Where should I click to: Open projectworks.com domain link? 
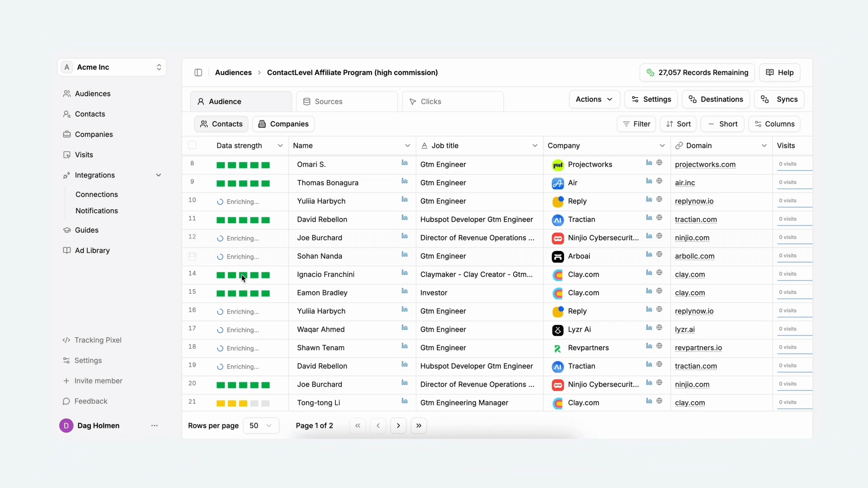click(x=705, y=164)
